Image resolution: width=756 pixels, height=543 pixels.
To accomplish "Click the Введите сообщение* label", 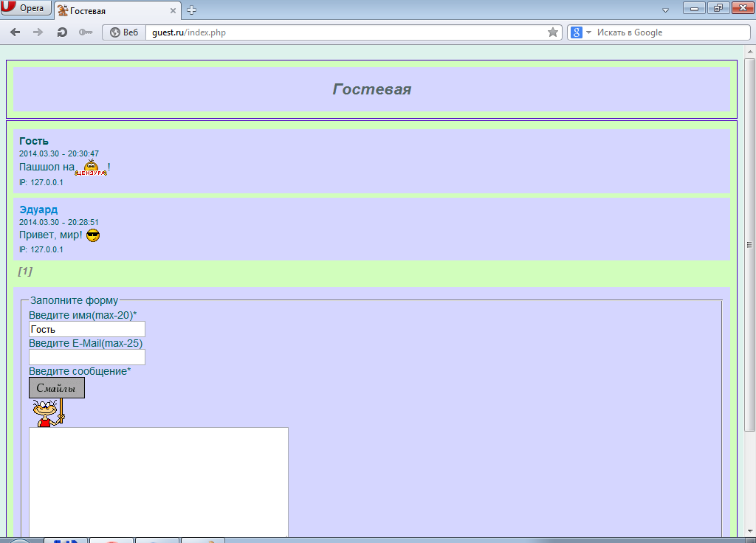I will pyautogui.click(x=80, y=372).
